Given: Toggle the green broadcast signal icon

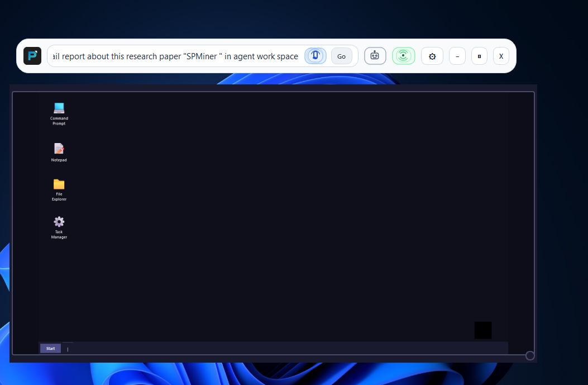Looking at the screenshot, I should (404, 56).
